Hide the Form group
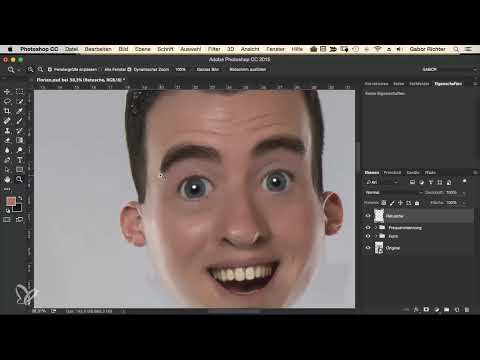The image size is (480, 360). pyautogui.click(x=368, y=236)
